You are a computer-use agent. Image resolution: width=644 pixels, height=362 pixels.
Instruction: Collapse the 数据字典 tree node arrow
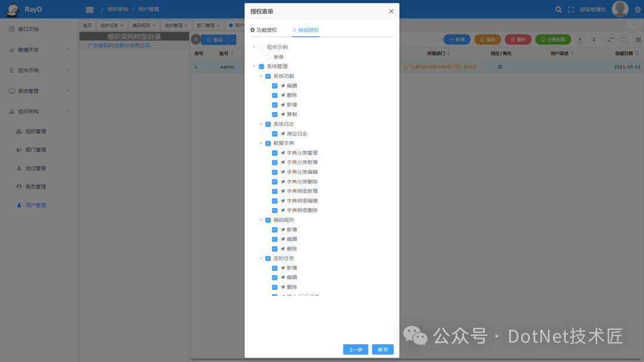[x=261, y=143]
